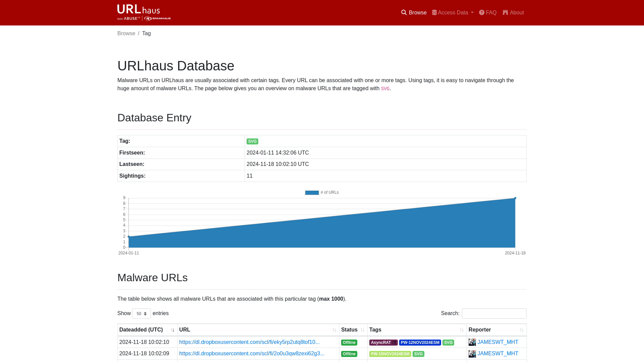The image size is (644, 362).
Task: Click the Offline status in first row
Action: (x=349, y=343)
